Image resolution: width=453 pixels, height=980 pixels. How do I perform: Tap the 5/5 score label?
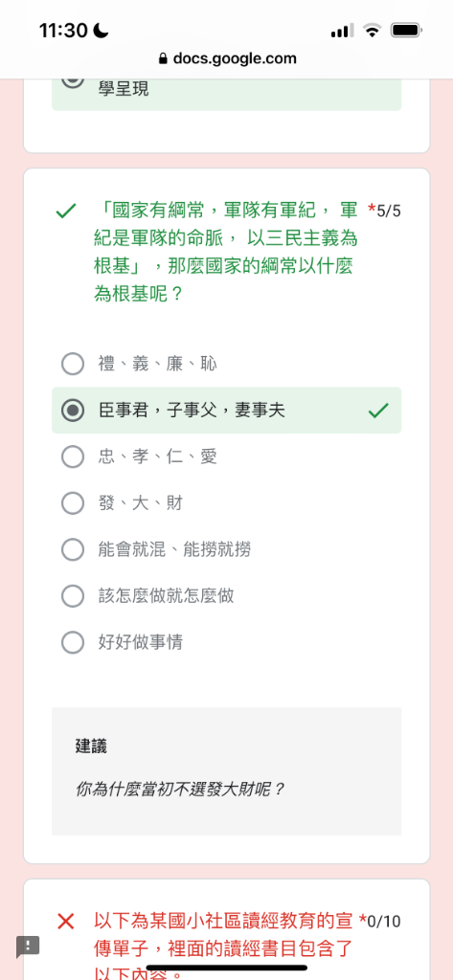[389, 212]
